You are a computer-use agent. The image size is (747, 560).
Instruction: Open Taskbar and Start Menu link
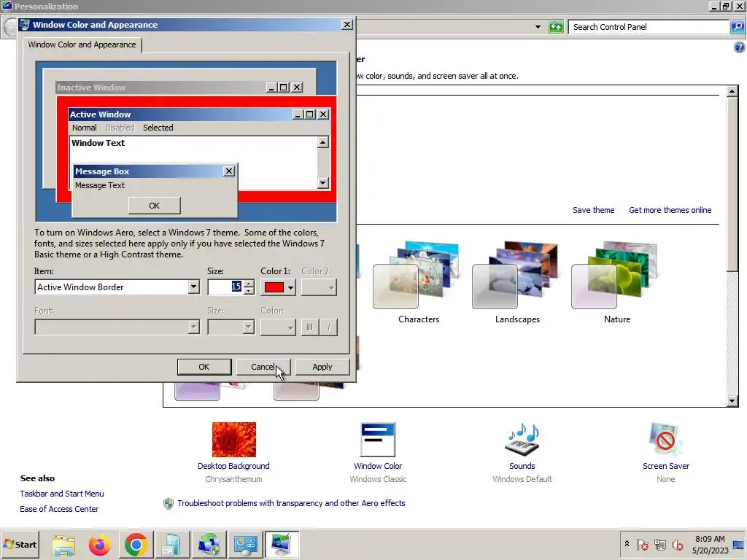coord(62,494)
